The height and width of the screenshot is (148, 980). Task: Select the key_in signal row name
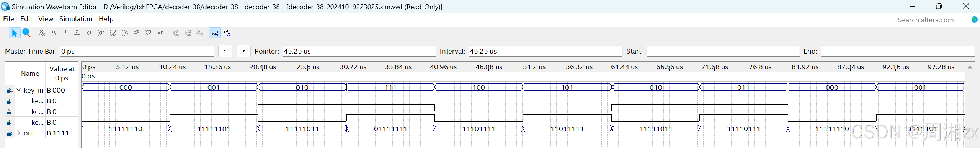click(x=34, y=90)
